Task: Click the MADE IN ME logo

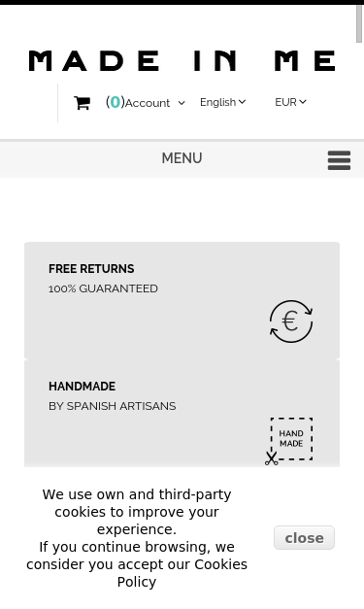Action: (182, 61)
